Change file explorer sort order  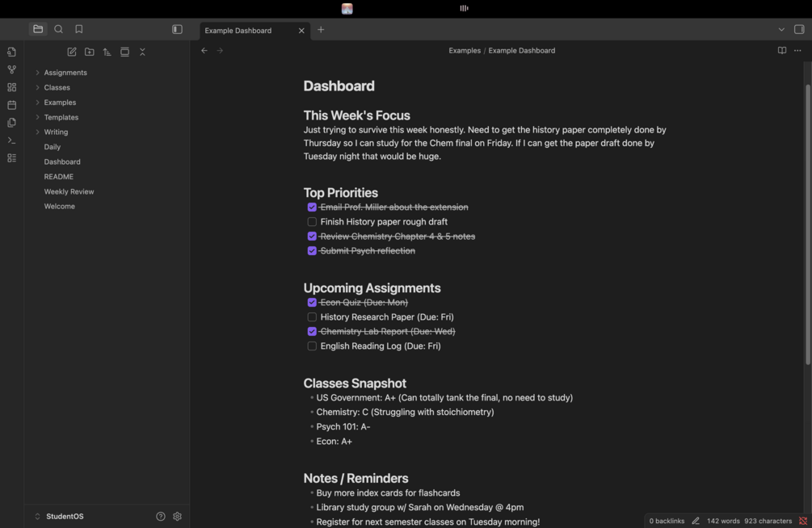tap(107, 52)
